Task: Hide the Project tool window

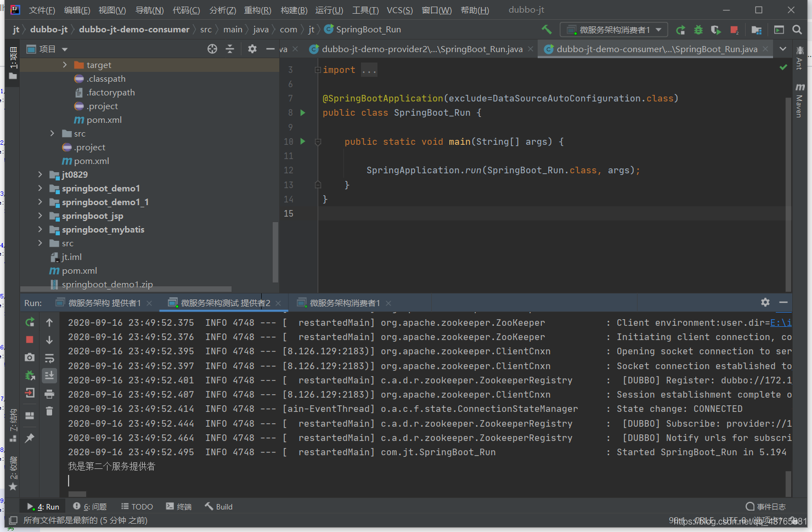Action: [270, 49]
